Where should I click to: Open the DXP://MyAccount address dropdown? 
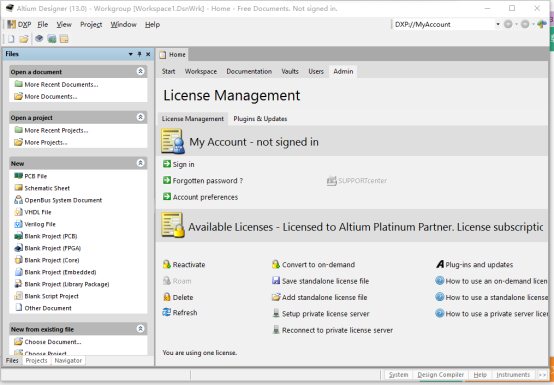point(498,24)
